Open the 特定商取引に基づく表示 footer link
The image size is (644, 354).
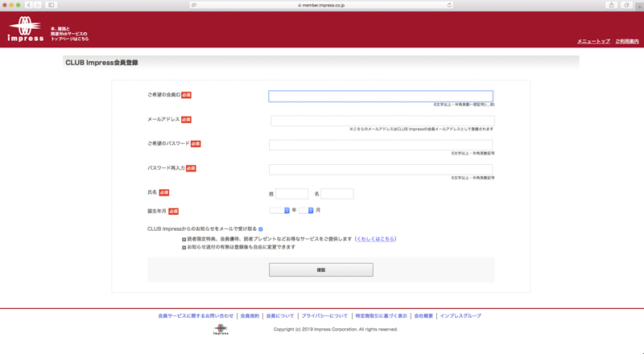point(381,316)
